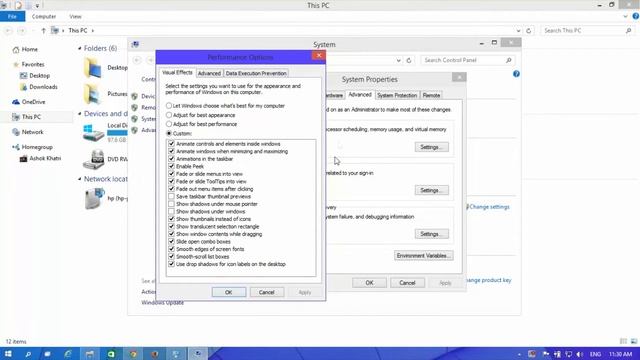Open the Windows Update link
This screenshot has height=360, width=640.
(x=162, y=302)
